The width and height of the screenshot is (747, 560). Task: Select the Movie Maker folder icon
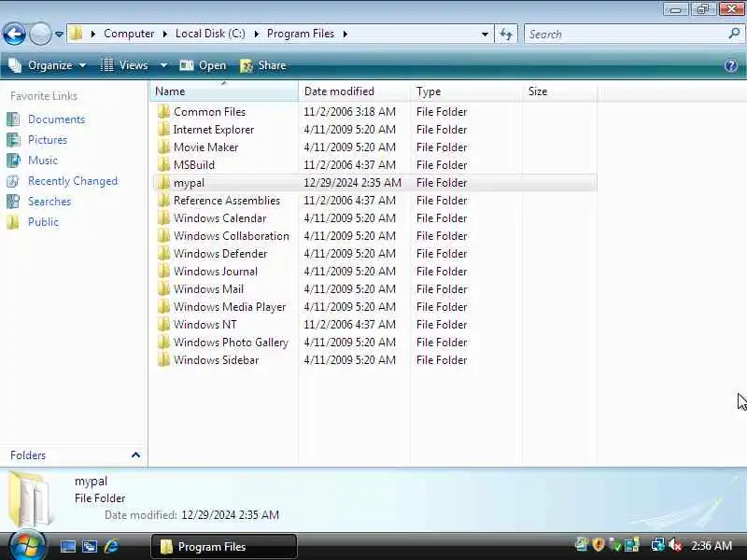point(163,147)
